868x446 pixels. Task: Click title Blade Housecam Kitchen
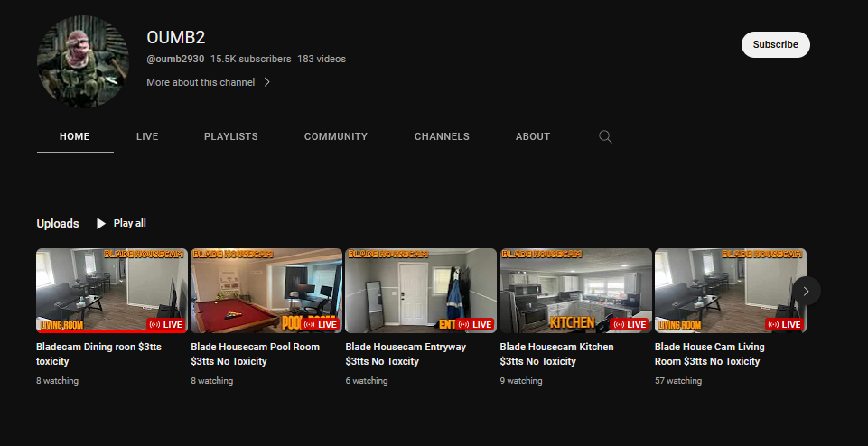557,354
